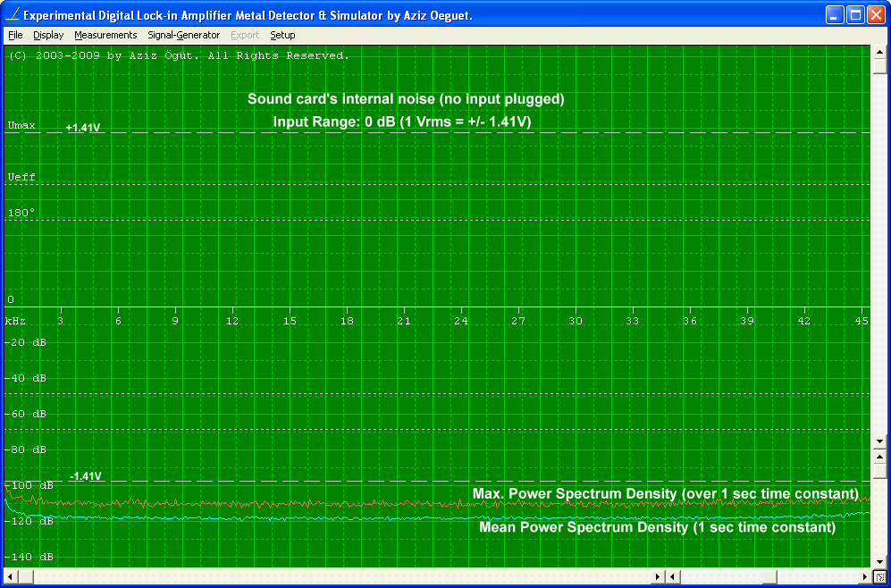
Task: Click the "Input Range: 0 dB" annotation
Action: coord(402,122)
